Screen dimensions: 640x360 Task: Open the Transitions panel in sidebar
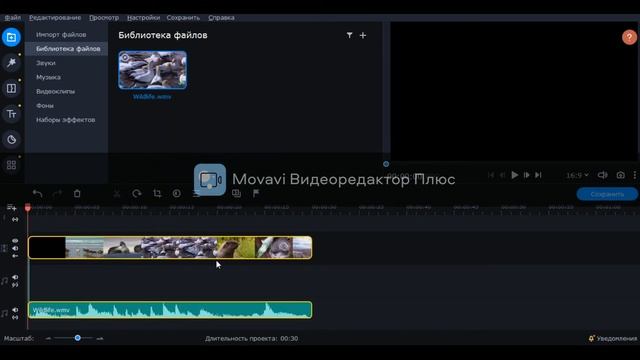click(11, 88)
